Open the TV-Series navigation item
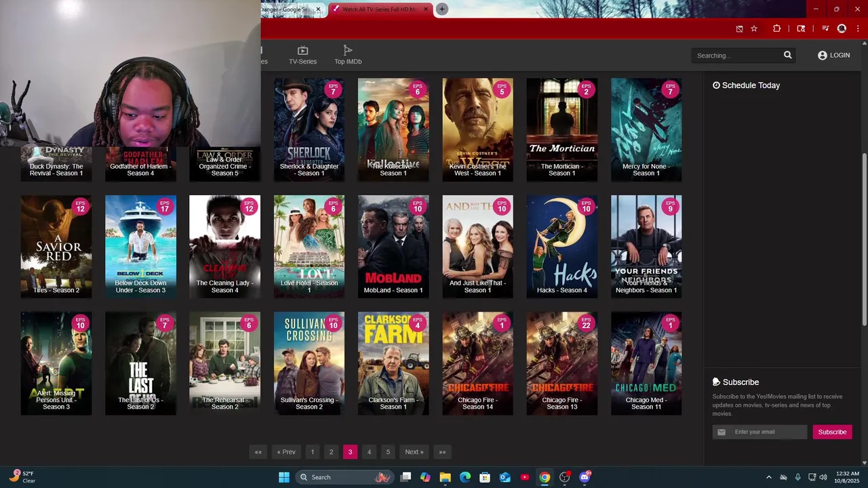 click(x=302, y=55)
